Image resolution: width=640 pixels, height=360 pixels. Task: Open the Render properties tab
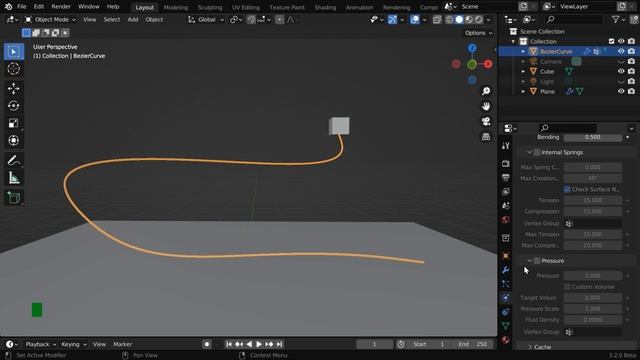point(506,164)
